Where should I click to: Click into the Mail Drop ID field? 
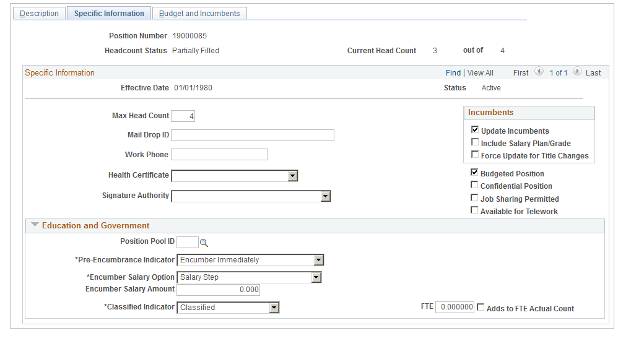253,136
